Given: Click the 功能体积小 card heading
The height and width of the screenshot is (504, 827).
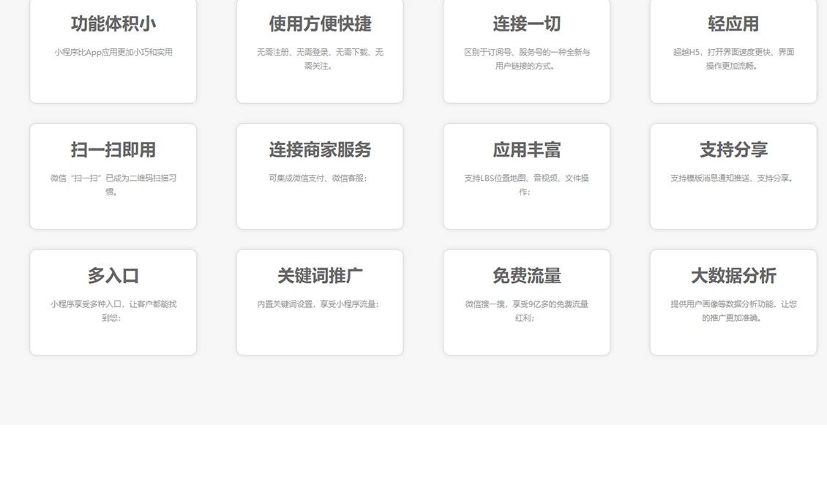Looking at the screenshot, I should 113,23.
